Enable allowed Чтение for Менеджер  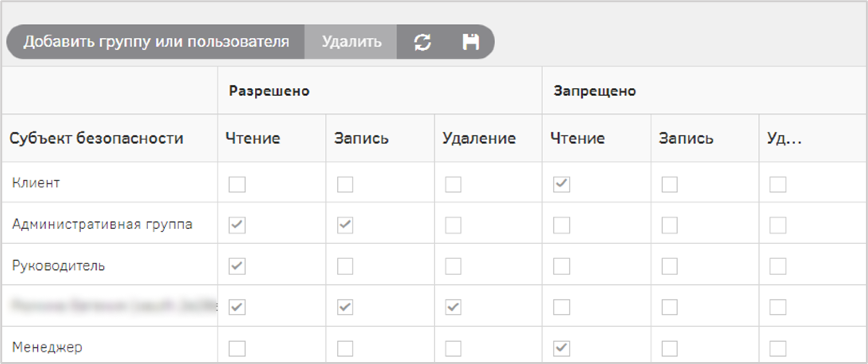(237, 348)
